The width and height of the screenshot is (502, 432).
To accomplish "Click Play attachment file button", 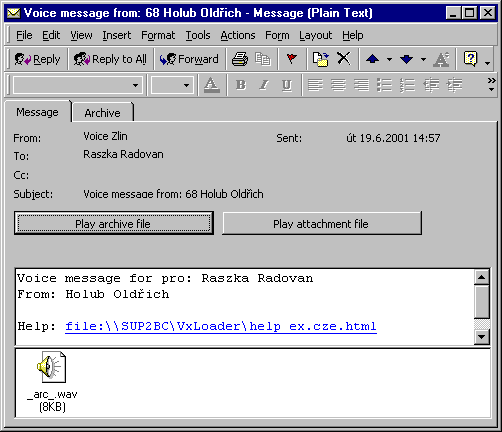I will coord(322,224).
